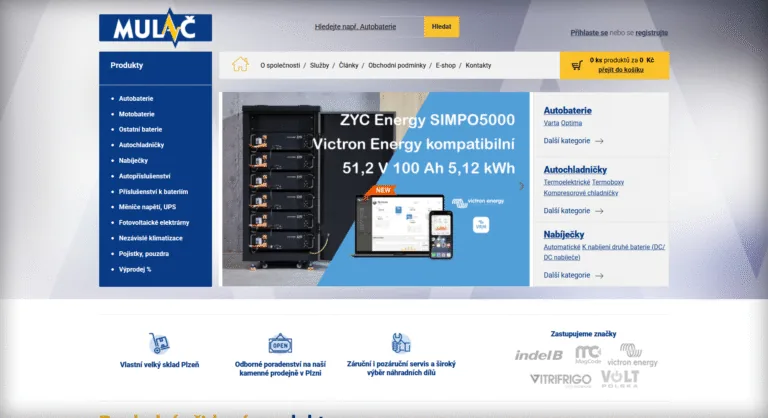Image resolution: width=768 pixels, height=418 pixels.
Task: Click arrow next to Nabíječky Další kategorie
Action: (x=599, y=276)
